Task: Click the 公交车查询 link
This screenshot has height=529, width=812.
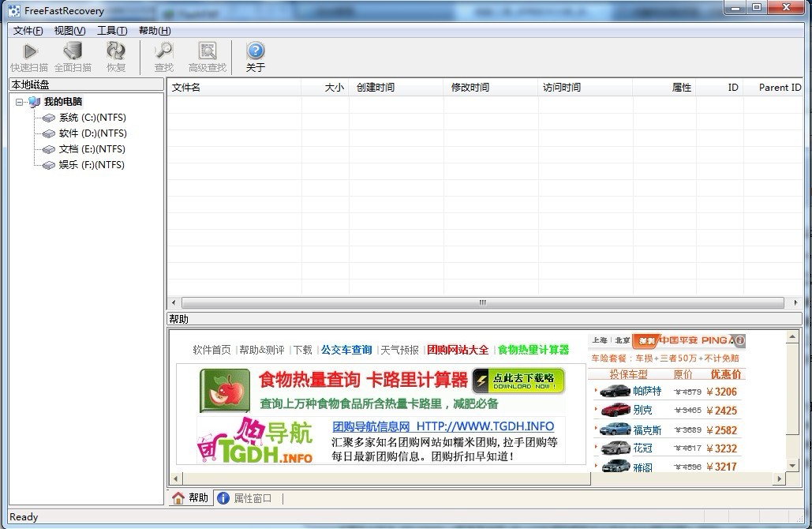Action: [x=346, y=350]
